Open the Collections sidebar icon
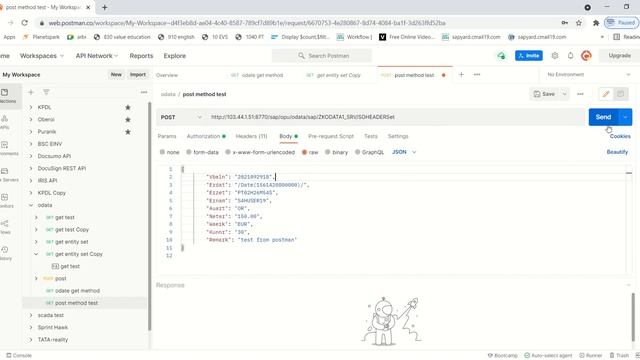This screenshot has width=640, height=360. 8,96
